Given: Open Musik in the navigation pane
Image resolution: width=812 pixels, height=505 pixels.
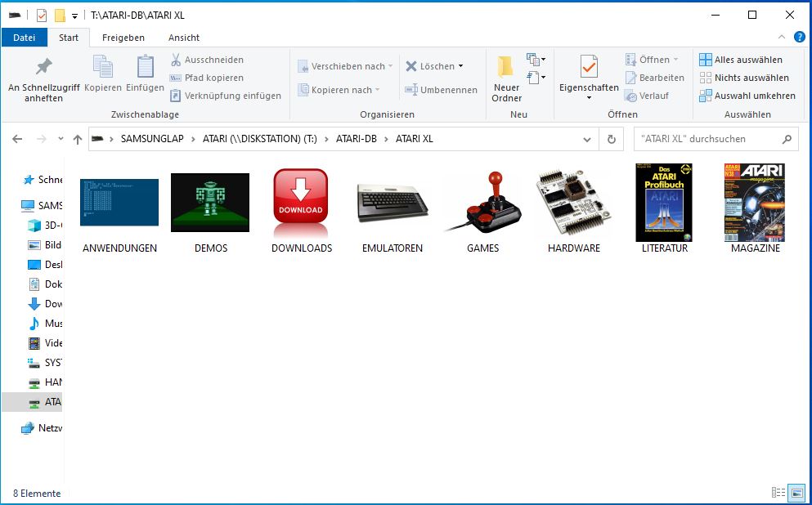Looking at the screenshot, I should (x=45, y=324).
